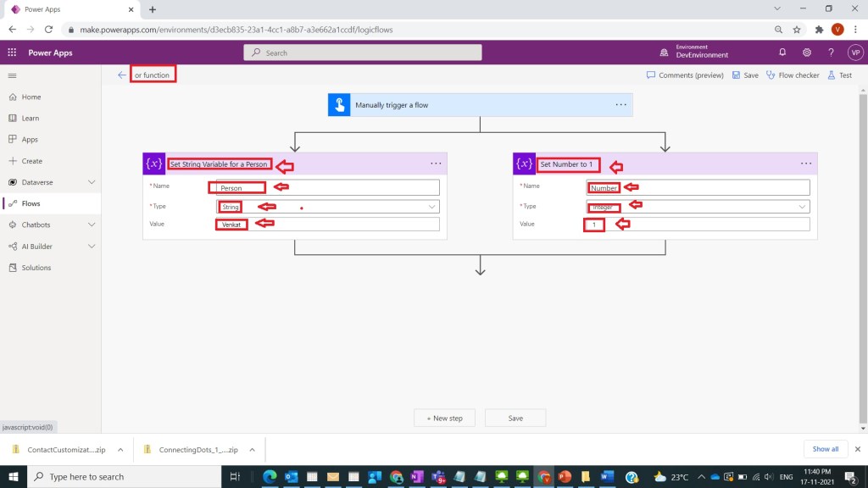Click the New step button
This screenshot has height=488, width=868.
tap(446, 418)
